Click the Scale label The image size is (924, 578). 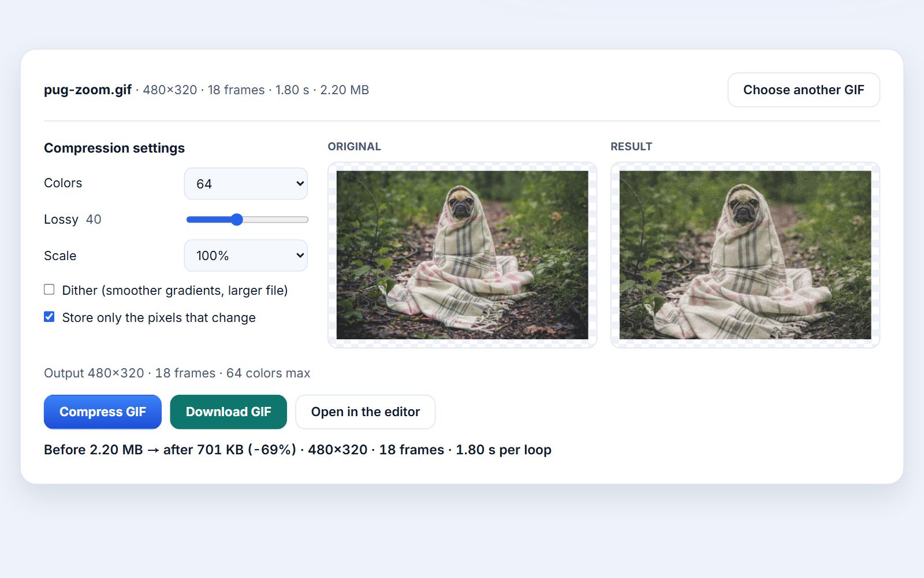click(60, 255)
